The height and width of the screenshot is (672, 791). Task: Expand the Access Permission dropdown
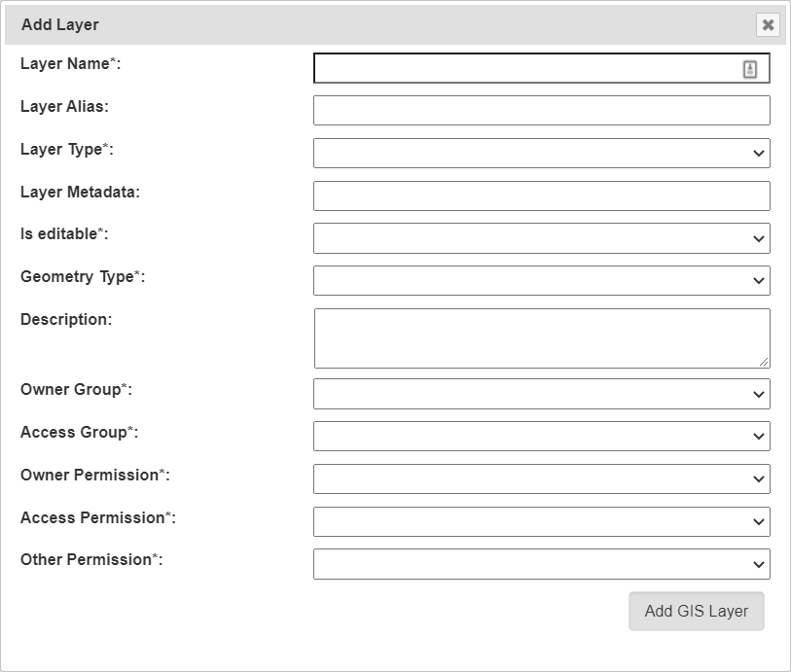click(541, 522)
